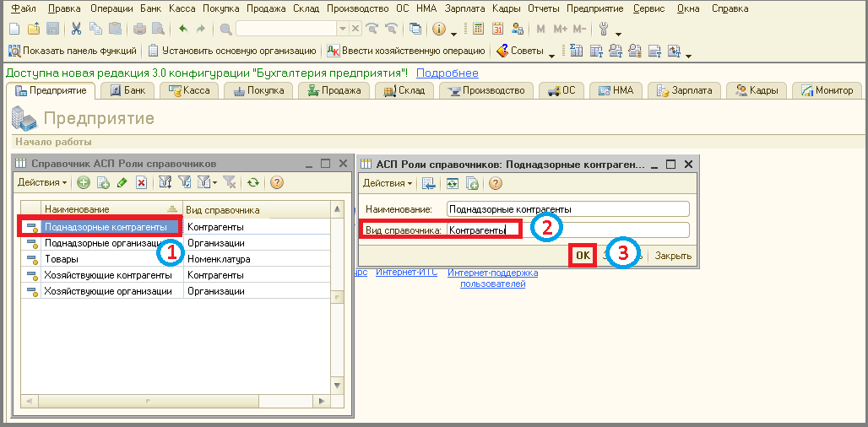Viewport: 868px width, 427px height.
Task: Click the Cut scissors icon
Action: 77,29
